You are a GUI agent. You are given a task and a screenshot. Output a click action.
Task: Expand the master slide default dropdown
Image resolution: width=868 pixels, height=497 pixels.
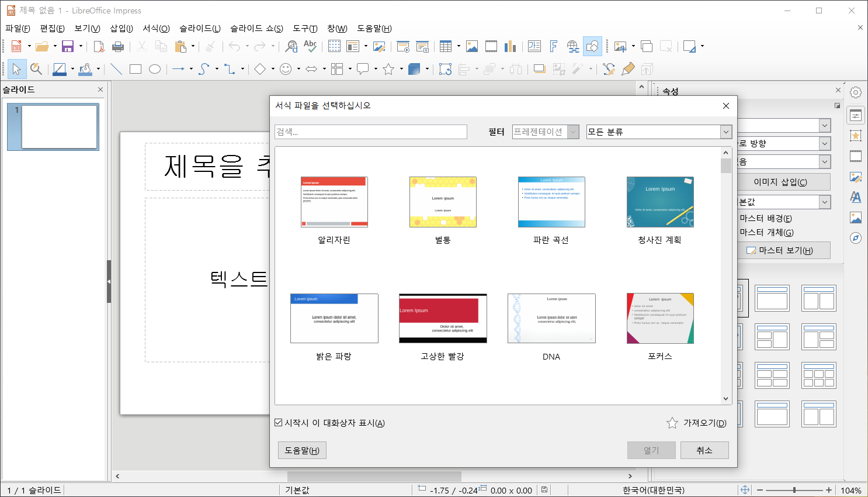tap(825, 202)
